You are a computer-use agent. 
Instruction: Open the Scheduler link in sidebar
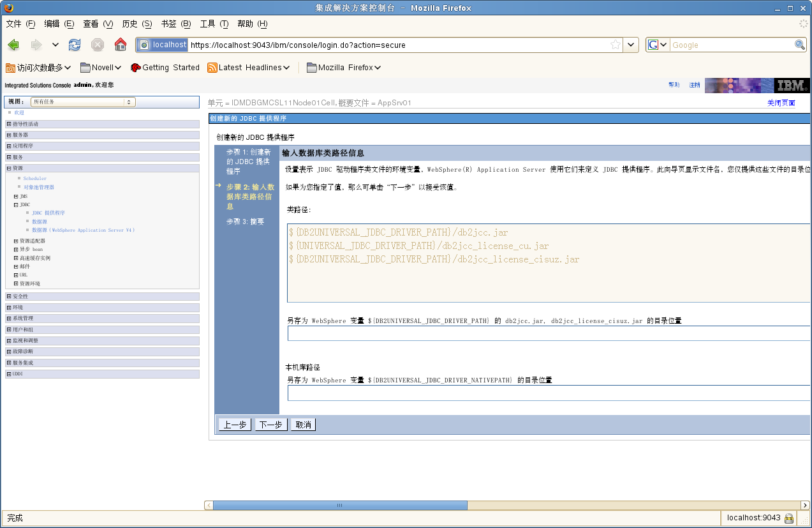point(35,178)
